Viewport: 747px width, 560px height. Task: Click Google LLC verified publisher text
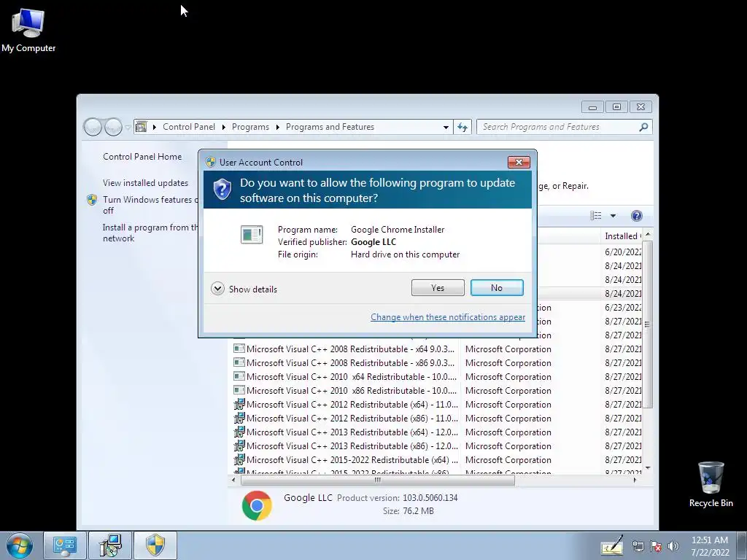pyautogui.click(x=373, y=242)
